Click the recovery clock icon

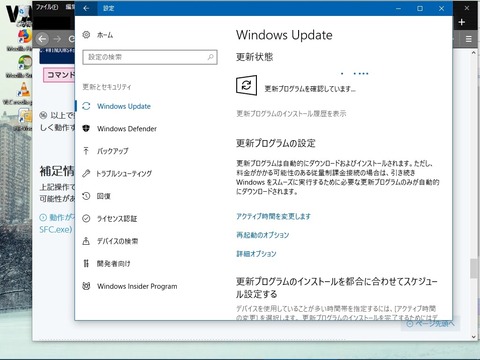[86, 196]
